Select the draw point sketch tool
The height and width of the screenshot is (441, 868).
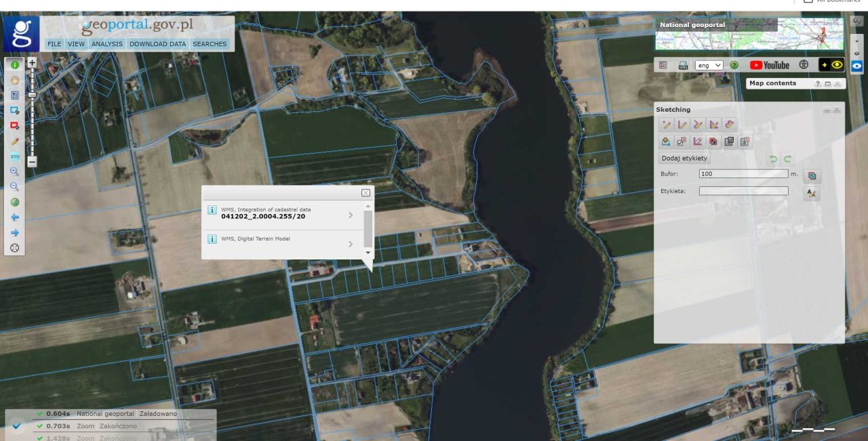point(667,125)
